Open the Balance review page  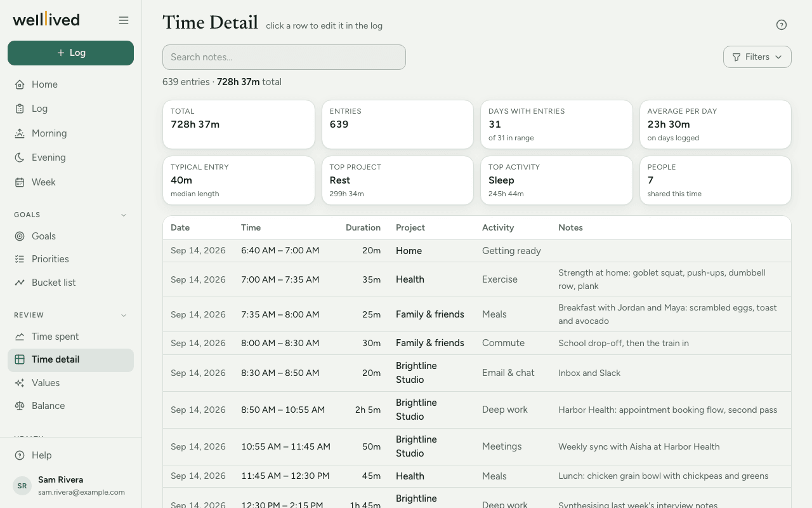coord(71,406)
